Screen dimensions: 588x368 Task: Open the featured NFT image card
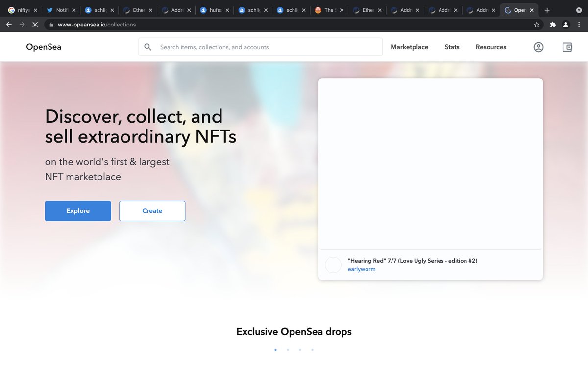coord(431,164)
